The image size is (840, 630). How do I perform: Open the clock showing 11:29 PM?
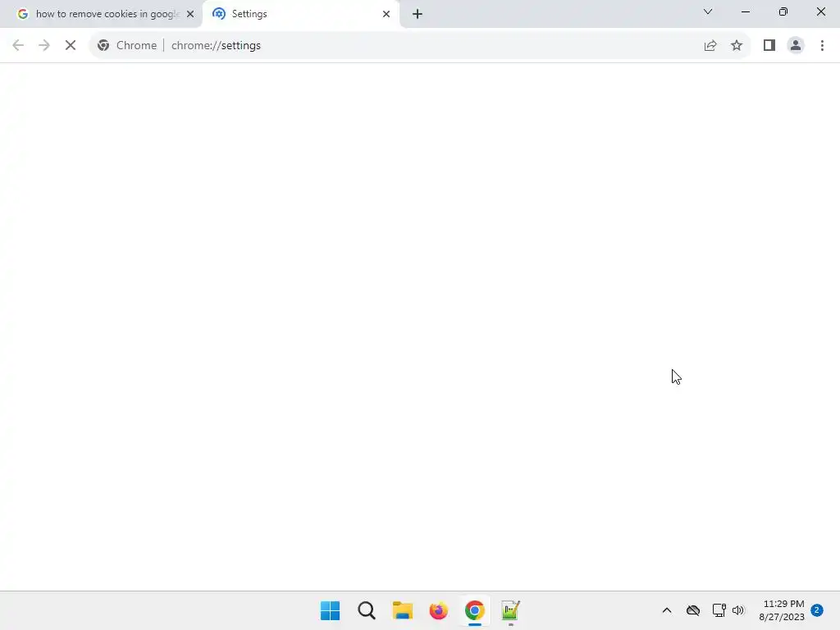pos(782,610)
